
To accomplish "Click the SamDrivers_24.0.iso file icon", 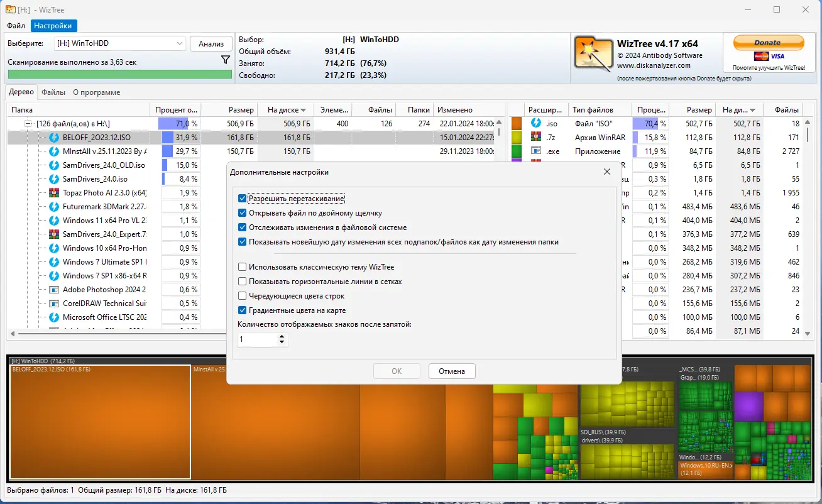I will (54, 178).
